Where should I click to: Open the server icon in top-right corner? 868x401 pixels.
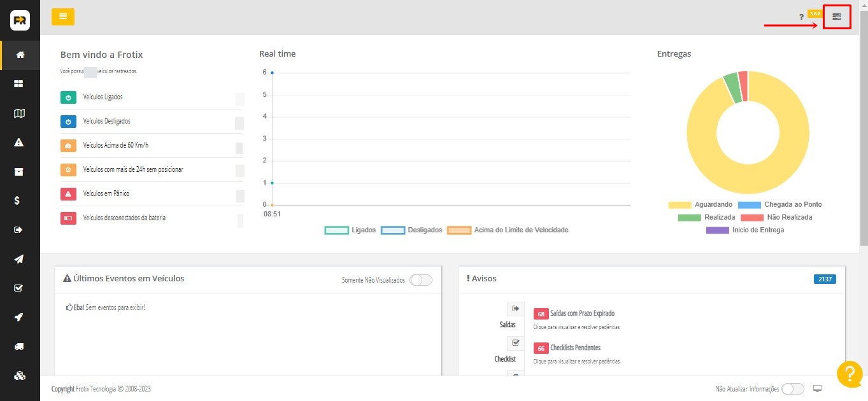[837, 17]
